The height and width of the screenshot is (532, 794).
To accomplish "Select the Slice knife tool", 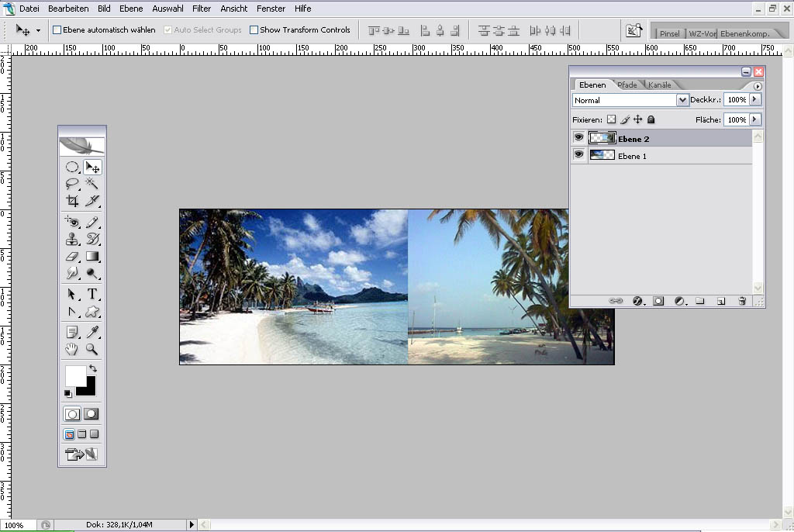I will pyautogui.click(x=92, y=201).
